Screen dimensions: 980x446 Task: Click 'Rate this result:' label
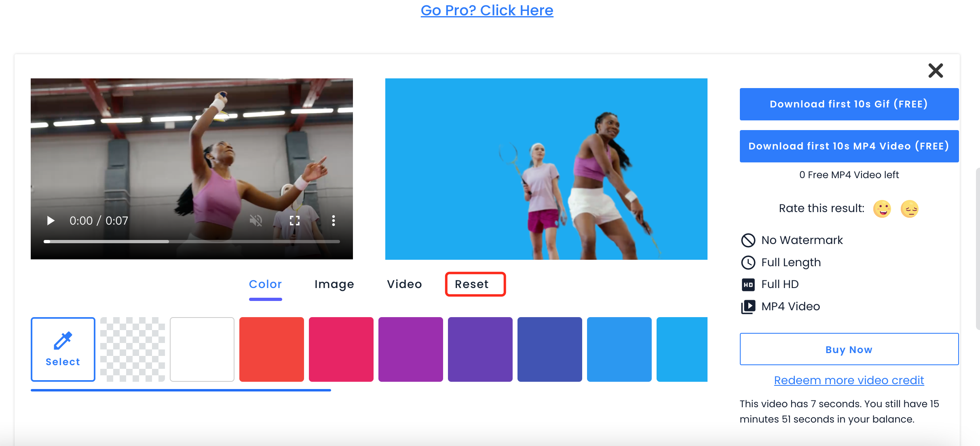coord(822,208)
